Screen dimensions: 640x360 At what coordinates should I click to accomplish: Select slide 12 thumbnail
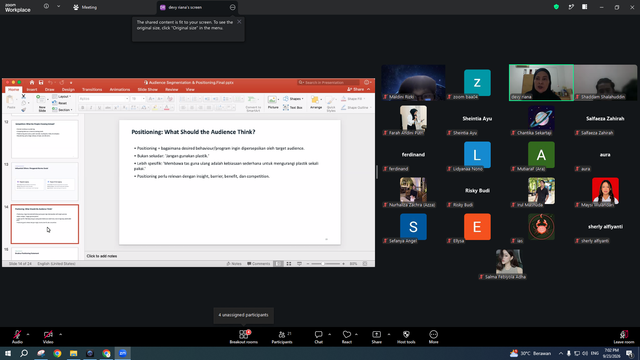[x=45, y=139]
